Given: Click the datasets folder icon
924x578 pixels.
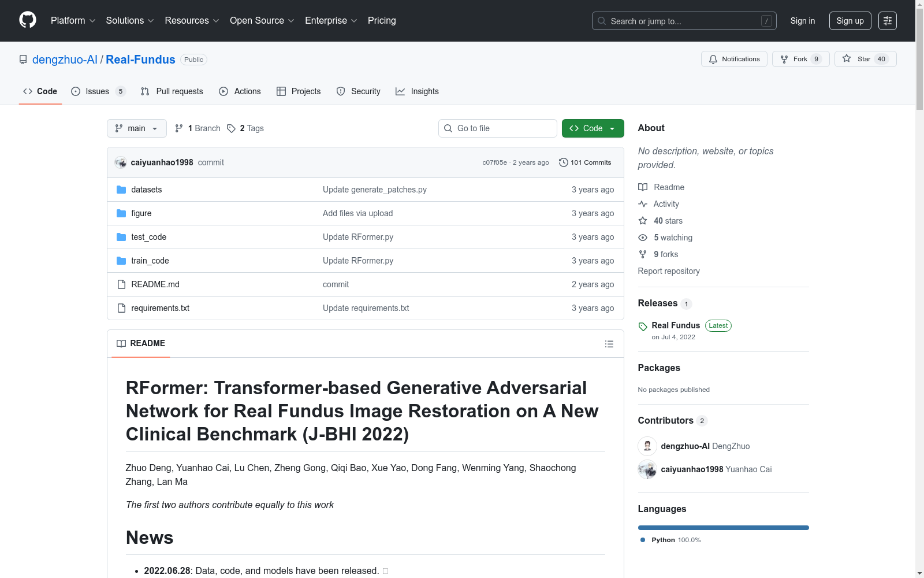Looking at the screenshot, I should point(121,190).
